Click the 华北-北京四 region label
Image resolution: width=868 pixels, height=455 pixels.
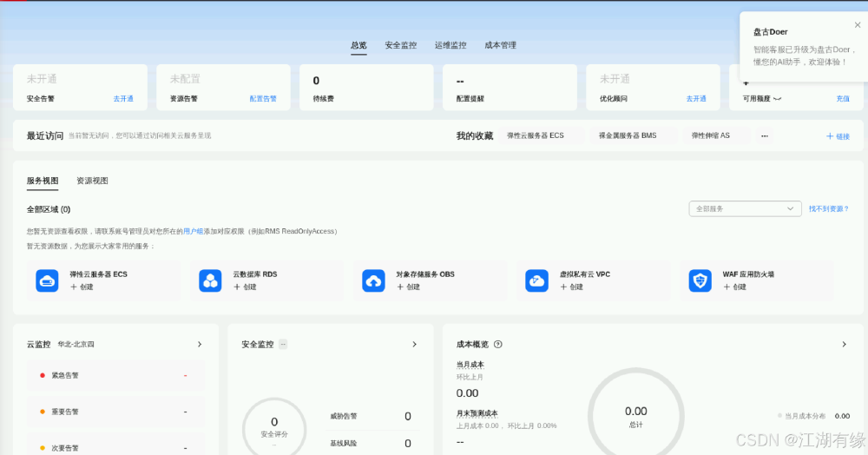pyautogui.click(x=76, y=345)
